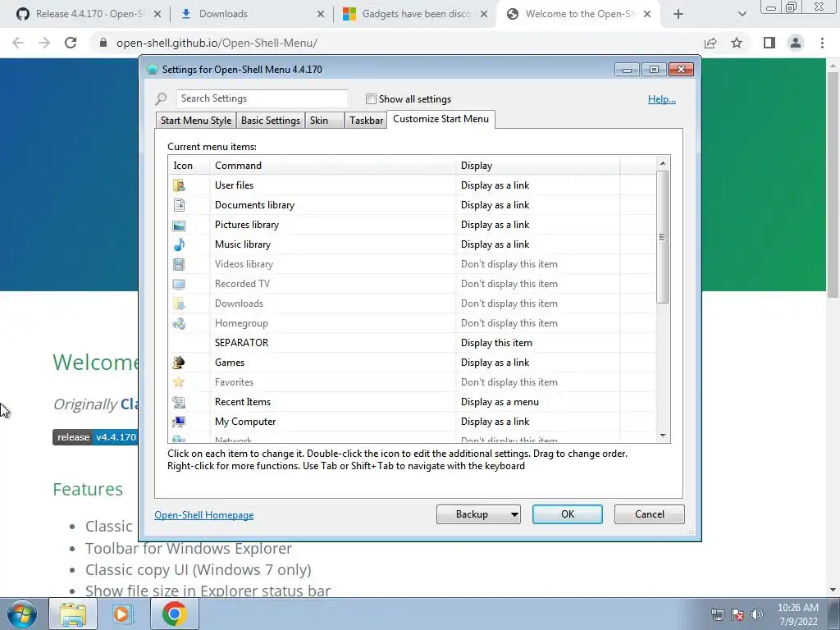Click the Action Center flag tray icon
This screenshot has height=630, width=840.
pyautogui.click(x=737, y=614)
